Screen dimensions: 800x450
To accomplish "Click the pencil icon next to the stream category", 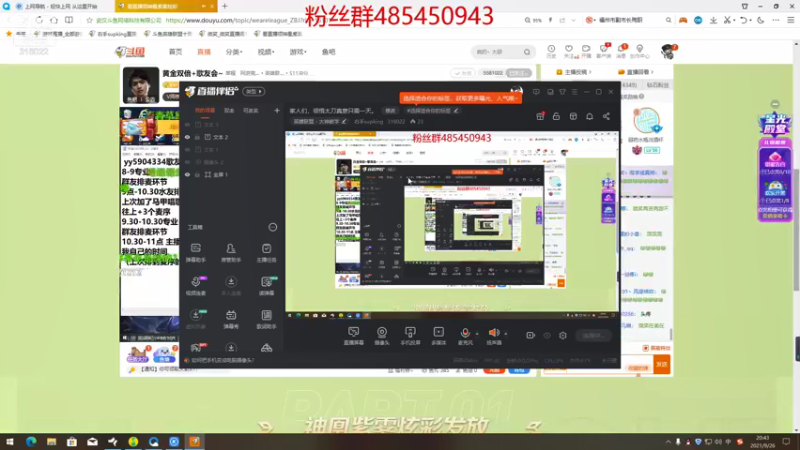I will click(344, 121).
